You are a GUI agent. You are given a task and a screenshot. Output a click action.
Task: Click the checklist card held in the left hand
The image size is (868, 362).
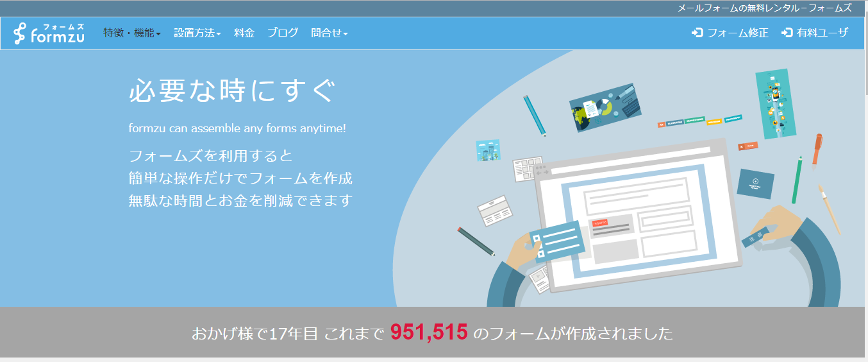557,242
